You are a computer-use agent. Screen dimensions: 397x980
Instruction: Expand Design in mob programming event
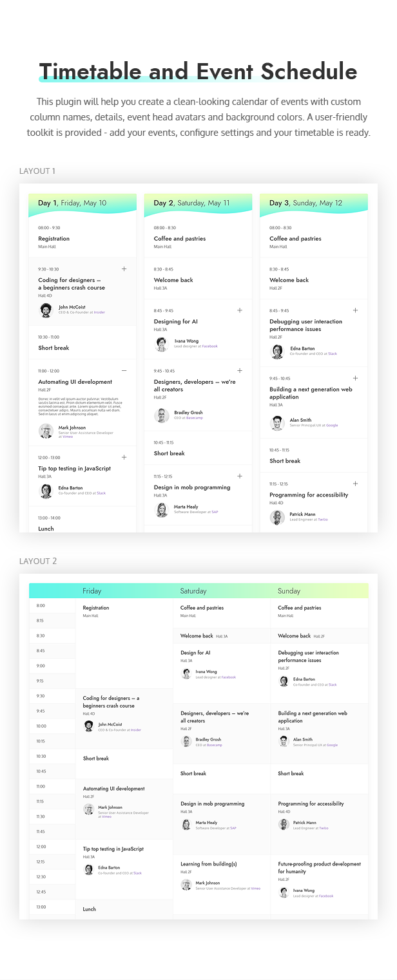(x=240, y=476)
